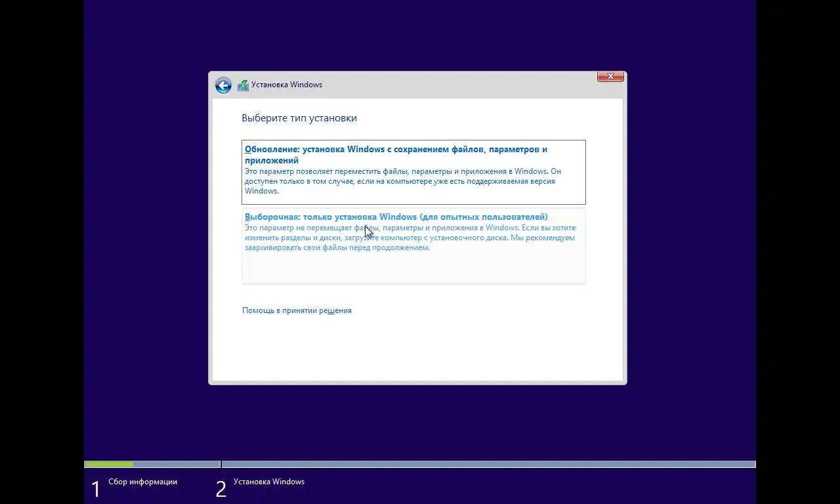Choose the Обновление installation option
The height and width of the screenshot is (504, 840).
pos(413,172)
